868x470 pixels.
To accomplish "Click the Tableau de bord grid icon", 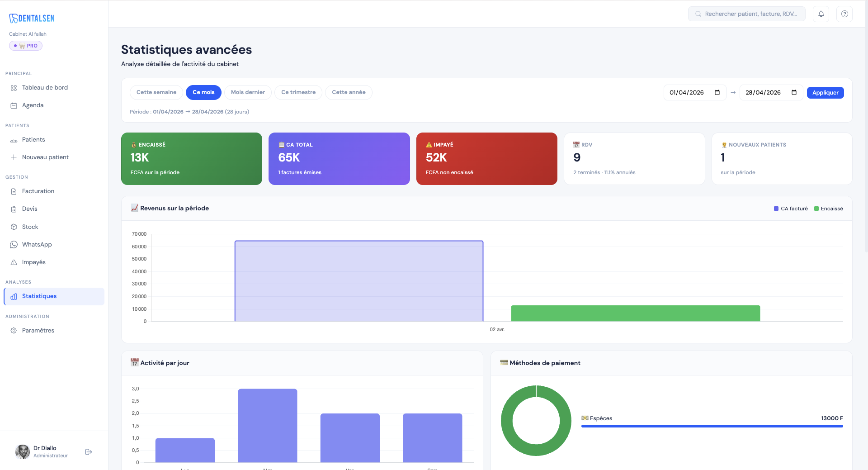I will [14, 88].
